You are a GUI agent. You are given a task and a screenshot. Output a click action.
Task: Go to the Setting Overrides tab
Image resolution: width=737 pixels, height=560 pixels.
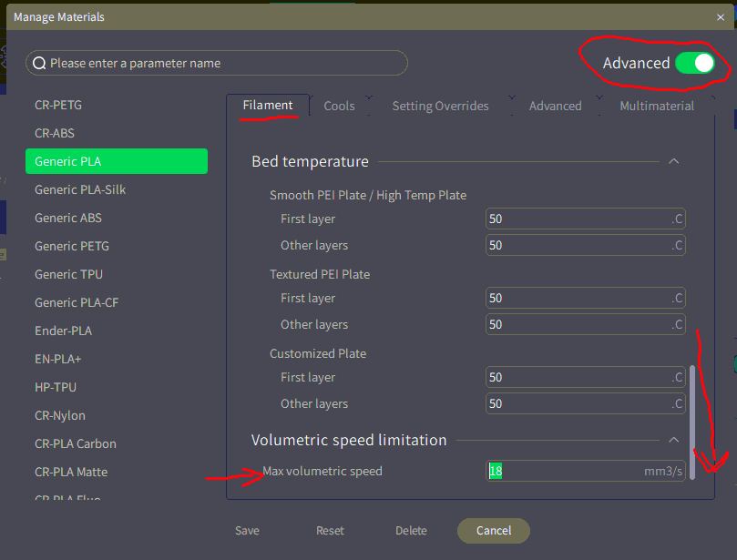pyautogui.click(x=440, y=106)
